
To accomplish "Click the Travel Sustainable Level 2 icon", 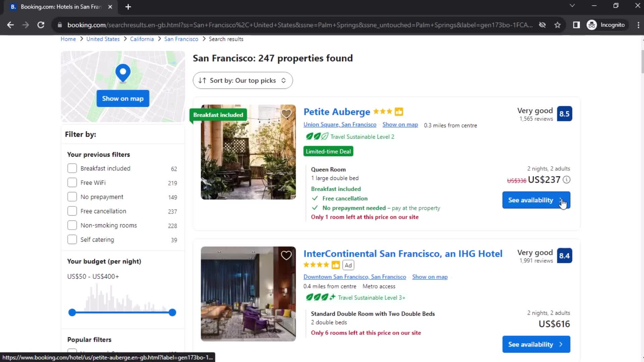I will point(316,136).
